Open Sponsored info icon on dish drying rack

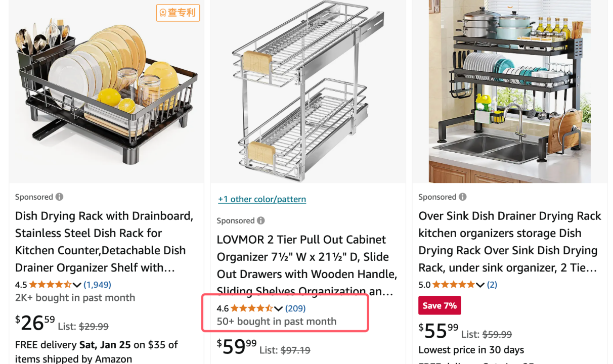(60, 197)
